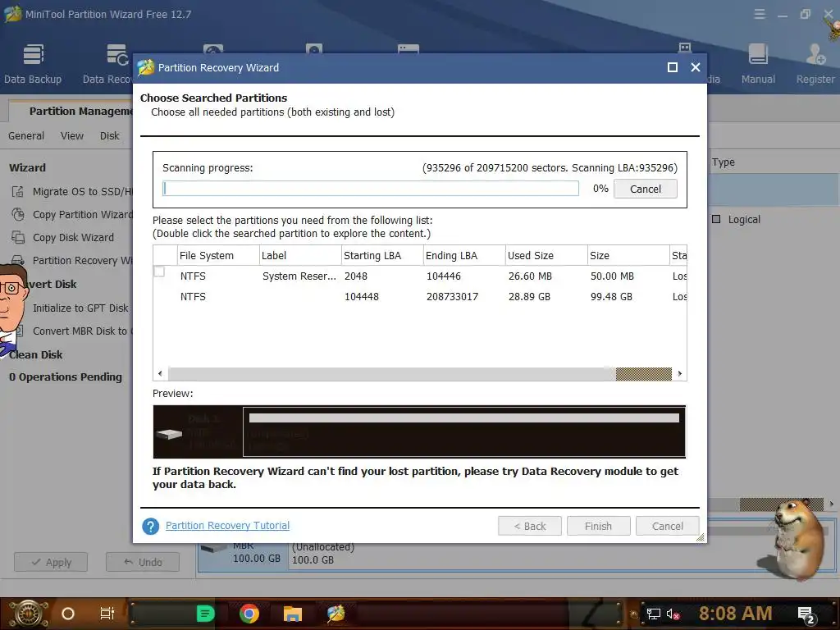The width and height of the screenshot is (840, 630).
Task: Cancel the scanning progress
Action: pos(645,189)
